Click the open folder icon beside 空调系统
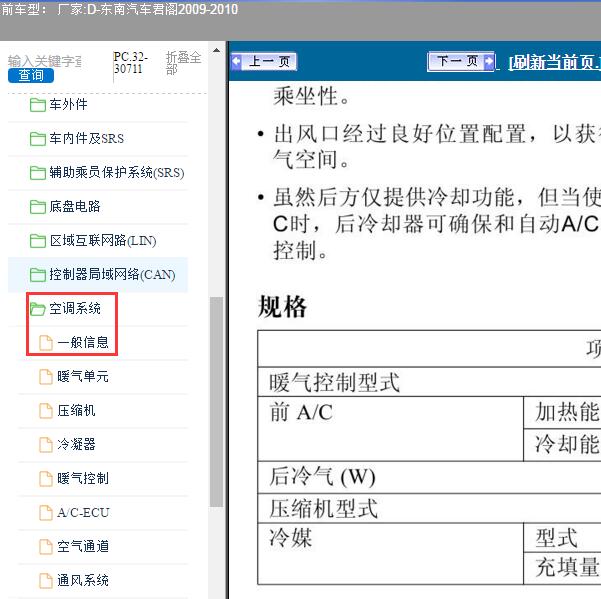Image resolution: width=601 pixels, height=599 pixels. [38, 309]
